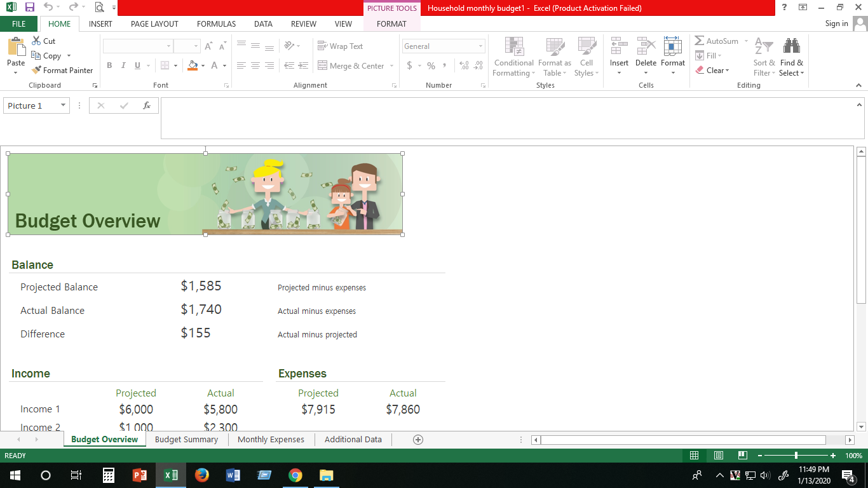Click the Format Painter brush icon
The height and width of the screenshot is (488, 868).
pos(37,71)
